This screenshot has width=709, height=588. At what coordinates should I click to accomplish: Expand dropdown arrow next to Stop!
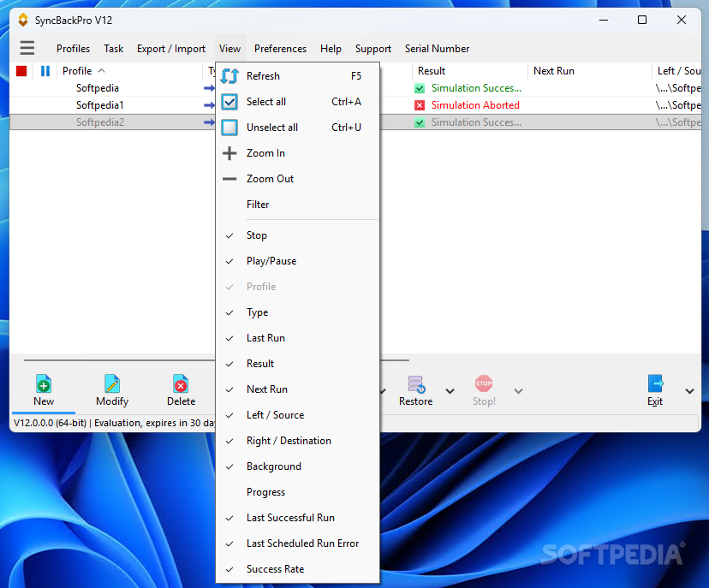coord(518,391)
